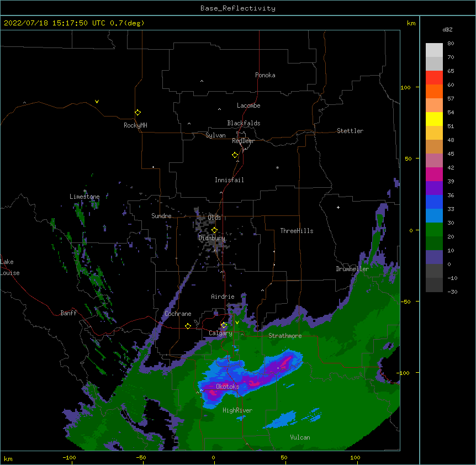Click the Cochrane label
The width and height of the screenshot is (476, 465).
(178, 314)
